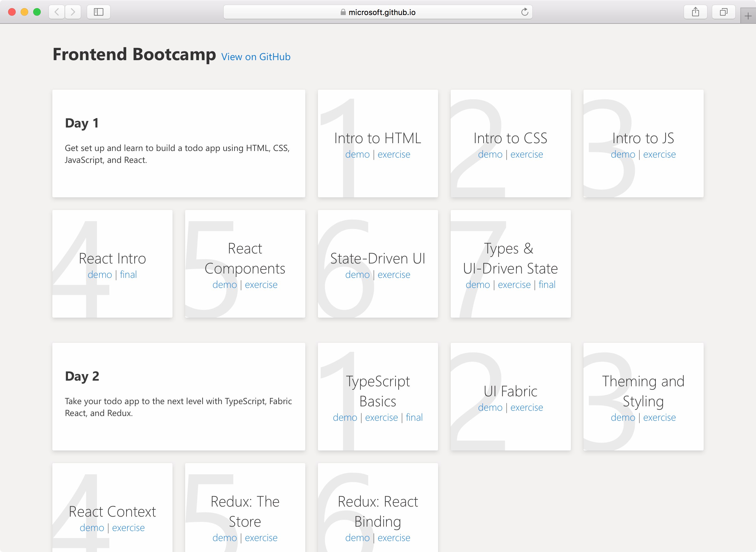
Task: Open UI Fabric demo link
Action: pyautogui.click(x=490, y=407)
